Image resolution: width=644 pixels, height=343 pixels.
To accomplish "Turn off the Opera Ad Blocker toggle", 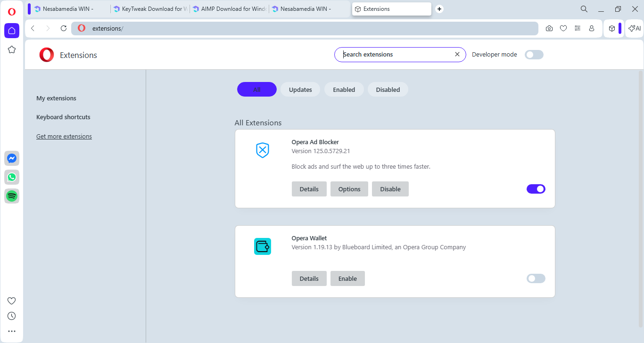I will point(536,189).
